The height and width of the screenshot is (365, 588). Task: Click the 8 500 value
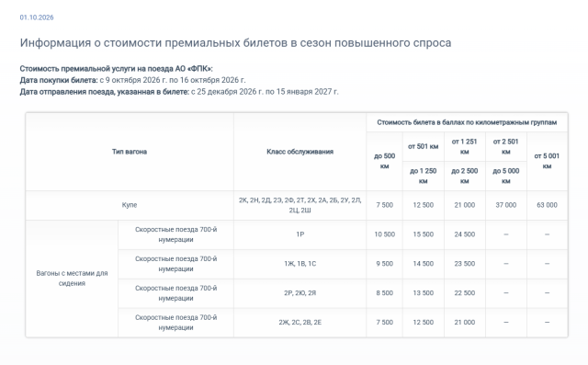pyautogui.click(x=384, y=293)
